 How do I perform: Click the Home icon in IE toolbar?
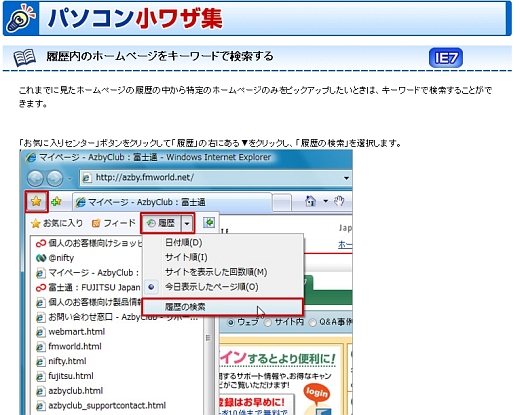pyautogui.click(x=311, y=201)
